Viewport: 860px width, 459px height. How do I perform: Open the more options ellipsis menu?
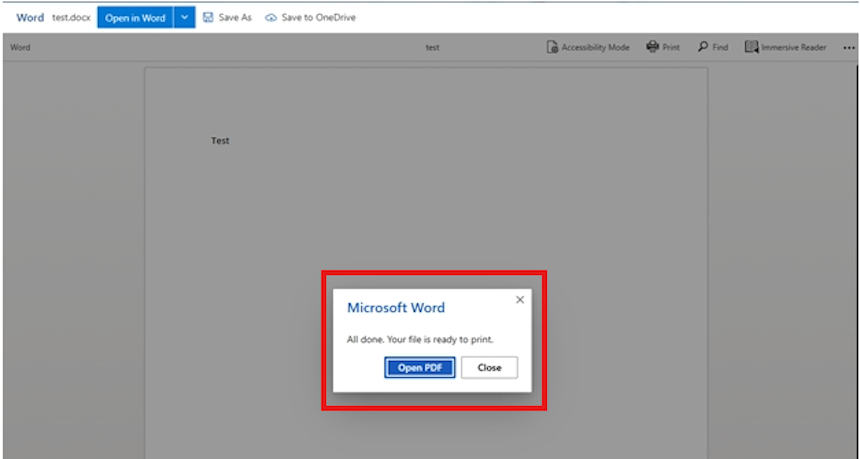(848, 48)
